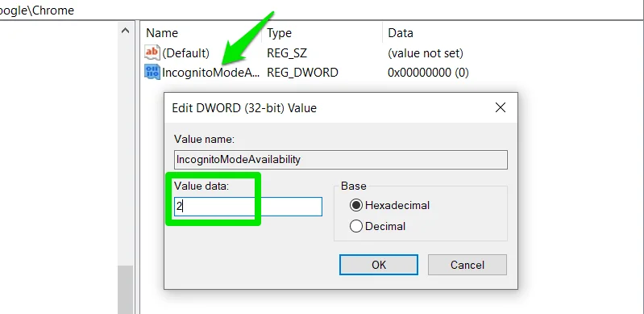Click the scrollbar up arrow
The image size is (644, 314).
[x=125, y=31]
